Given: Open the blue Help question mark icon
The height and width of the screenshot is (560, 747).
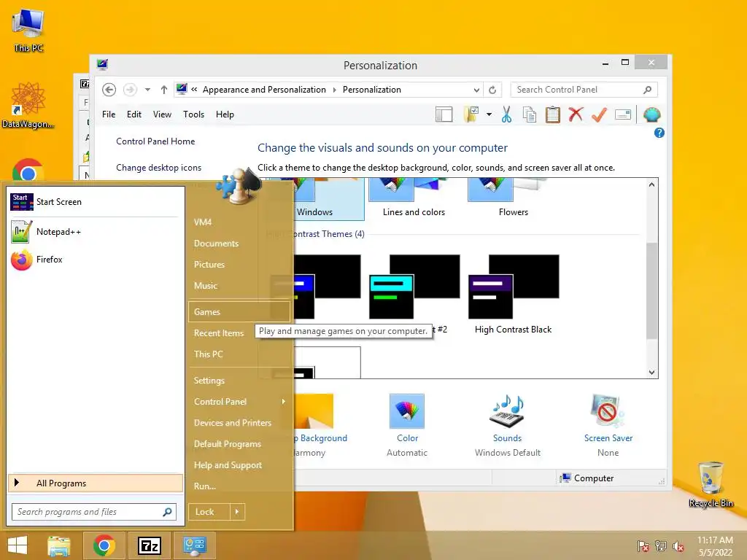Looking at the screenshot, I should 659,133.
